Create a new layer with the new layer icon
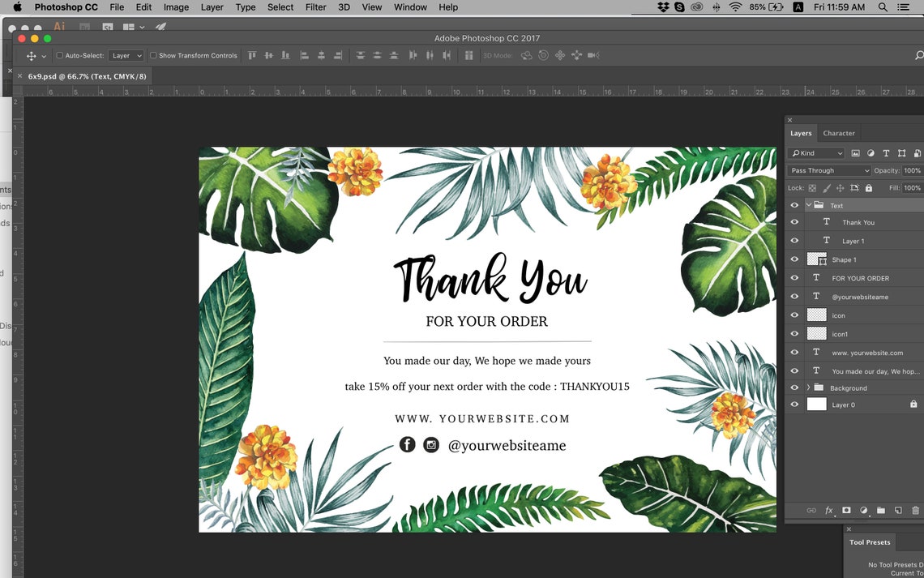The height and width of the screenshot is (578, 924). pyautogui.click(x=898, y=511)
